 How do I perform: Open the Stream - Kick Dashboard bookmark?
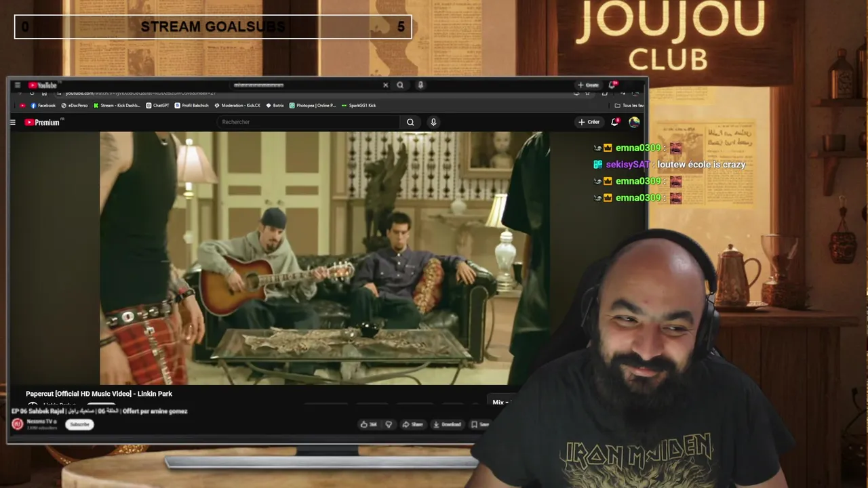(x=117, y=106)
